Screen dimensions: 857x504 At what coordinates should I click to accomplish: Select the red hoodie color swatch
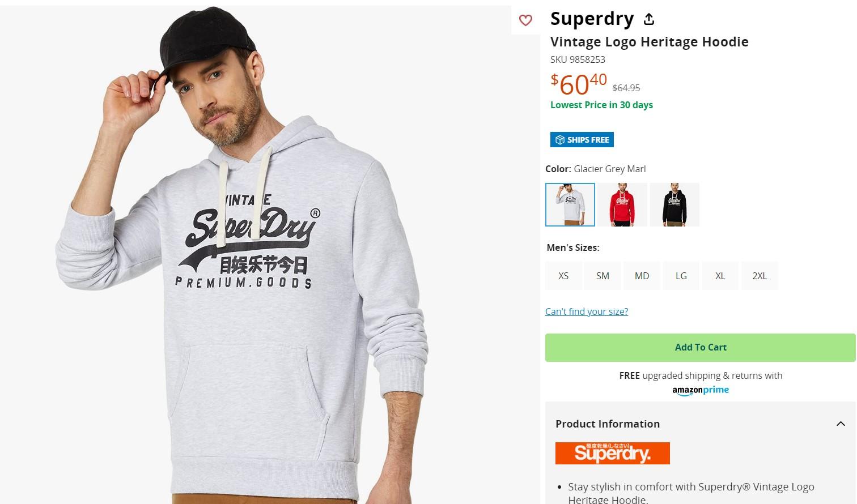(x=622, y=204)
